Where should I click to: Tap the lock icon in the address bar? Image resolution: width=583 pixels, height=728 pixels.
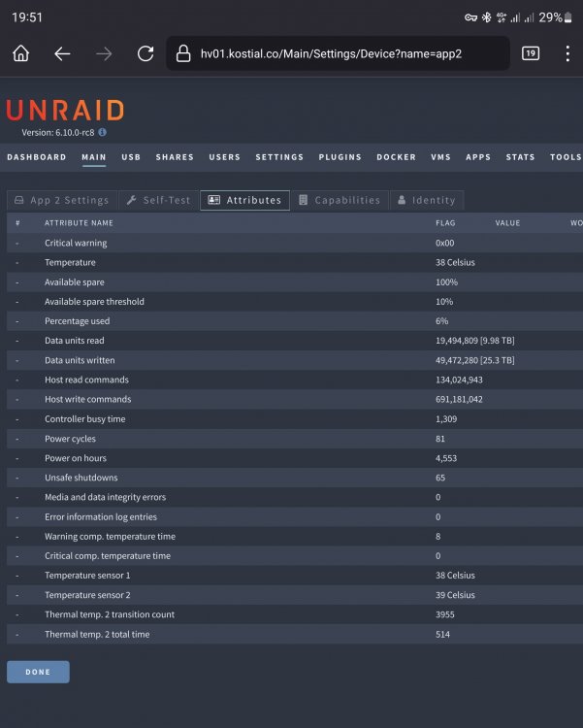click(183, 53)
